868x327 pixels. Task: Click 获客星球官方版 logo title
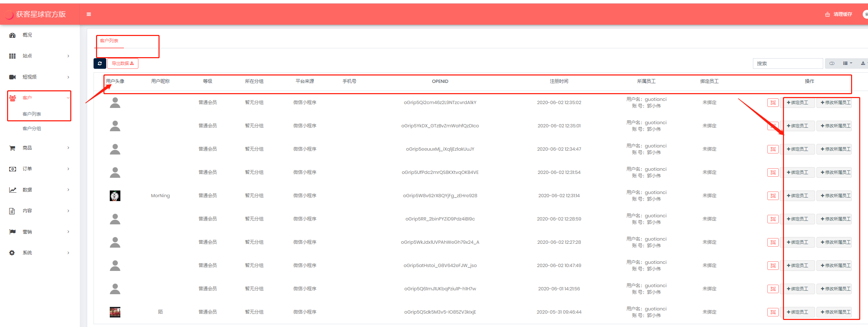pyautogui.click(x=41, y=14)
